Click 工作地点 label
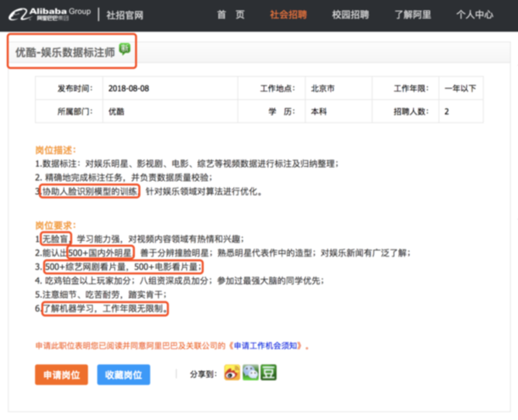 (x=278, y=88)
